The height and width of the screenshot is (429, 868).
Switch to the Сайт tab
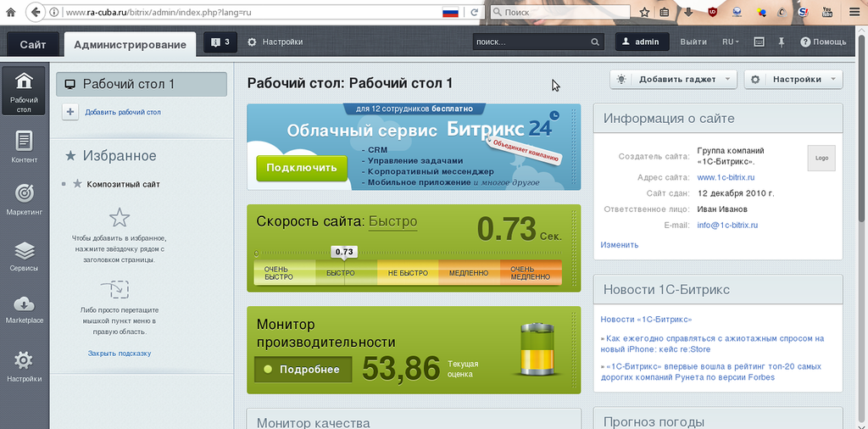pos(33,44)
